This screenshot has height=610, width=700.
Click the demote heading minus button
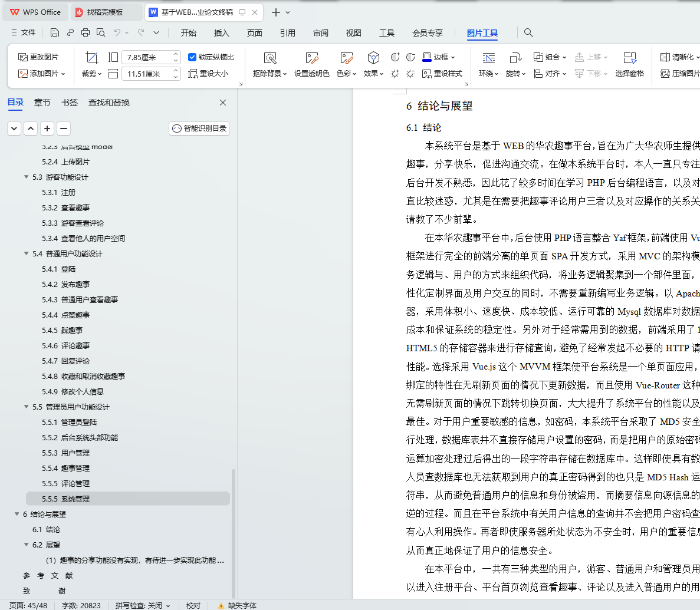click(64, 128)
